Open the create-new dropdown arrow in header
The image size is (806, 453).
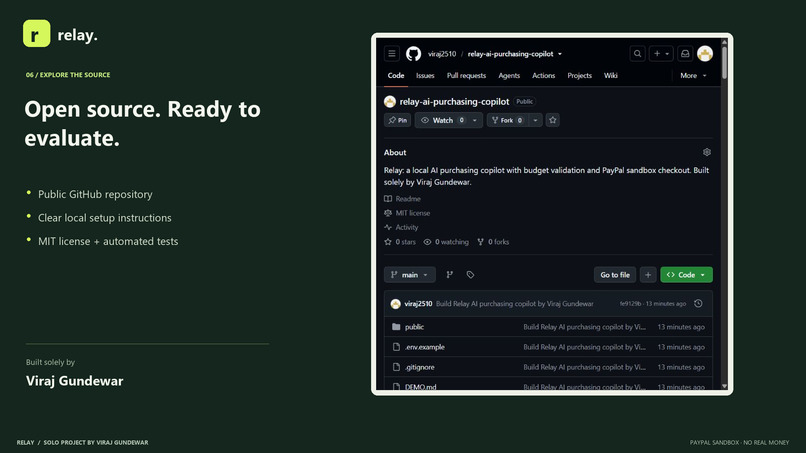tap(667, 53)
